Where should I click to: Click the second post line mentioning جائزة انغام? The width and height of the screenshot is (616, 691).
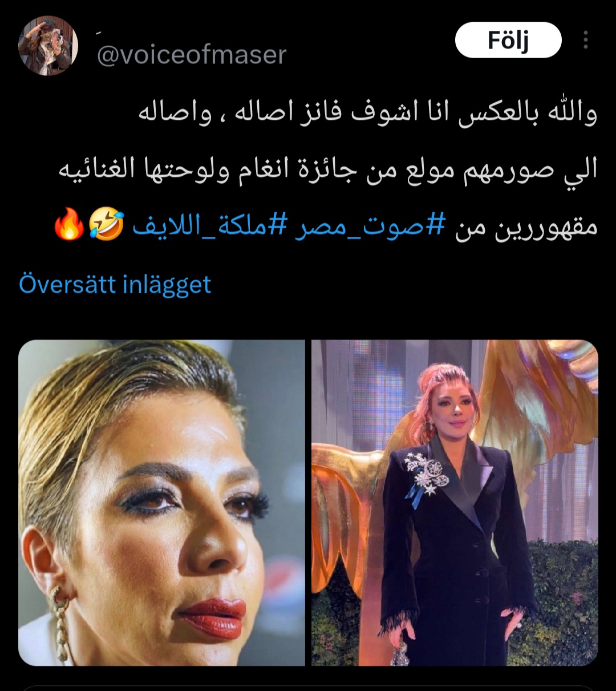tap(328, 170)
